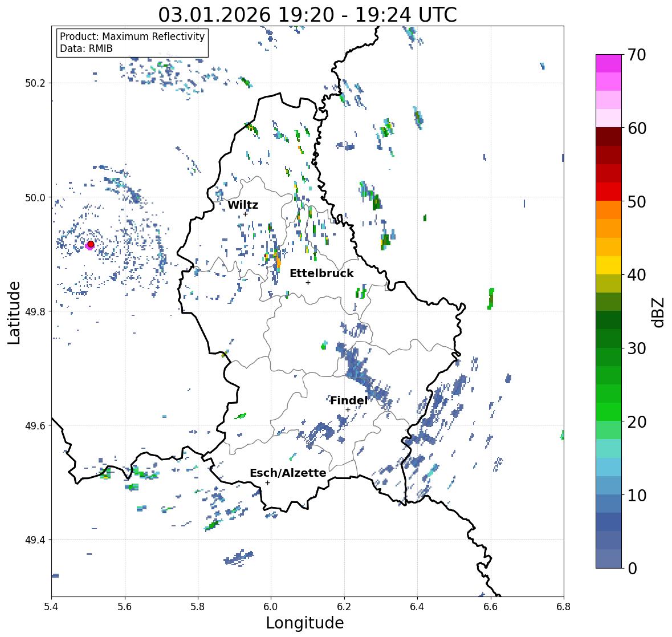
Task: Click the colorbar label "70"
Action: tap(637, 55)
